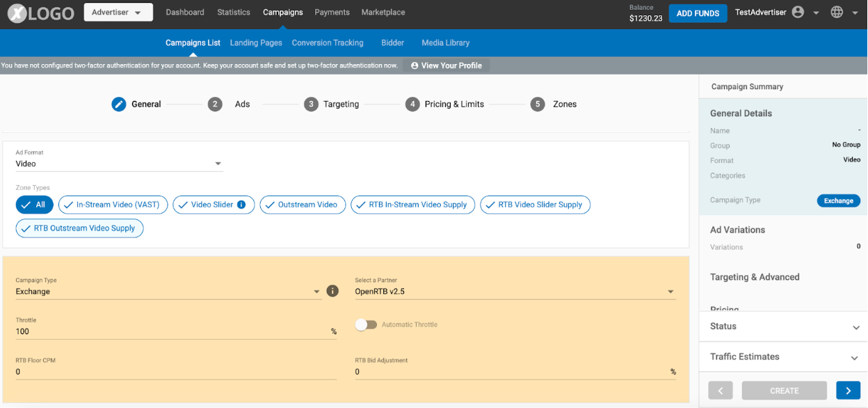Open the Ad Format dropdown
868x408 pixels.
218,163
